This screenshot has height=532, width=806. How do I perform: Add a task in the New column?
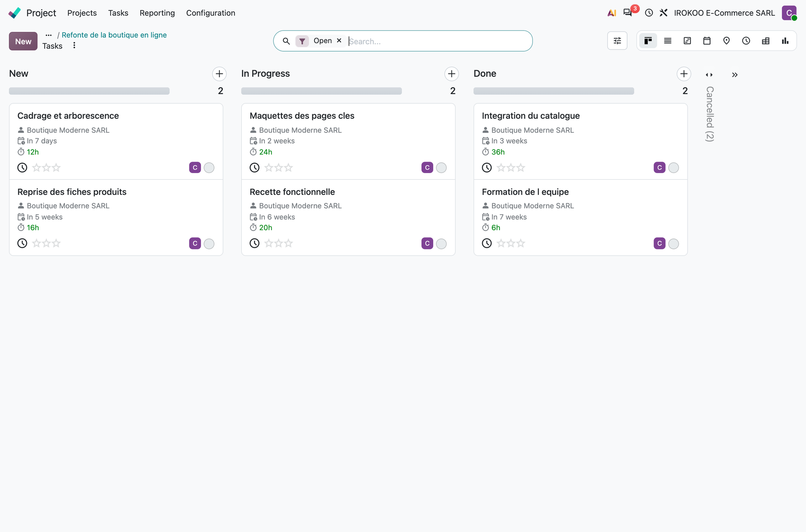219,74
